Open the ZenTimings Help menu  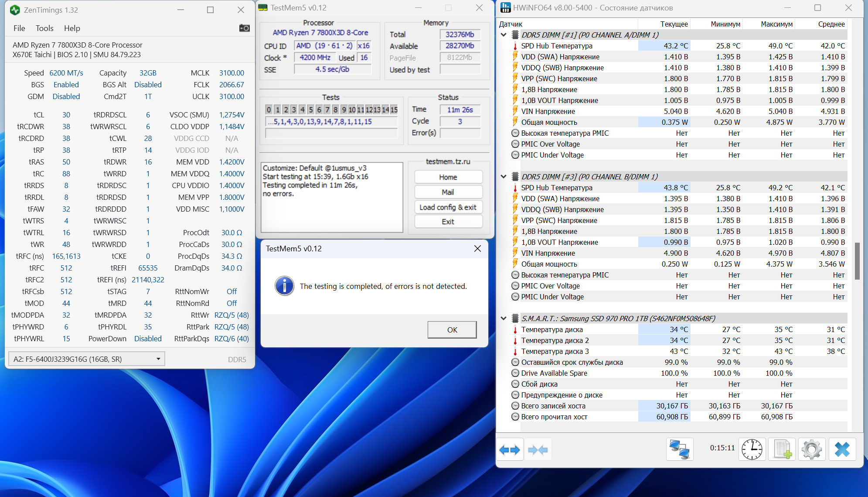[x=72, y=28]
